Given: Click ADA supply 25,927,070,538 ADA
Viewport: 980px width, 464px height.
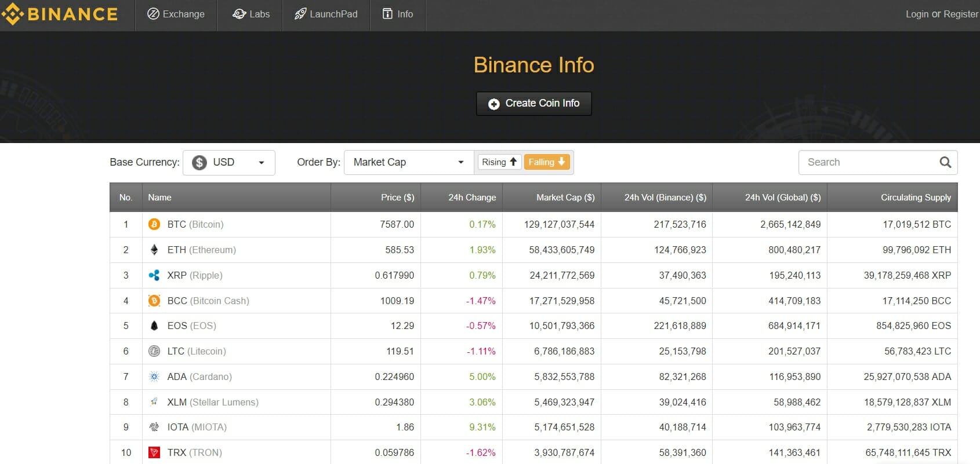Looking at the screenshot, I should (908, 377).
